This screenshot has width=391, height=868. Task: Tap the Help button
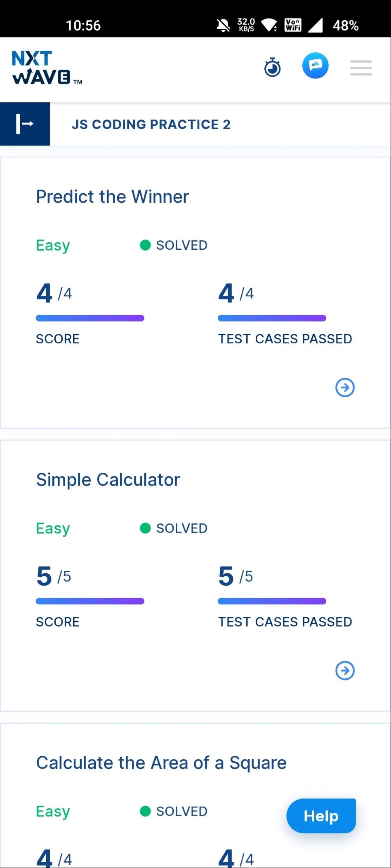(321, 816)
